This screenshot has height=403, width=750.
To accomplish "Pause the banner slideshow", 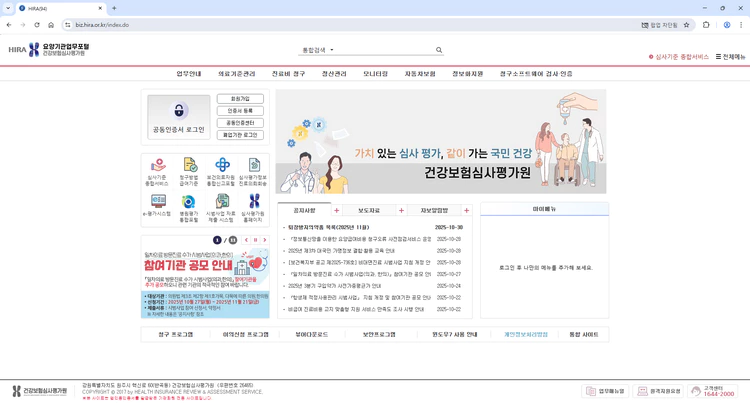I will tap(255, 240).
